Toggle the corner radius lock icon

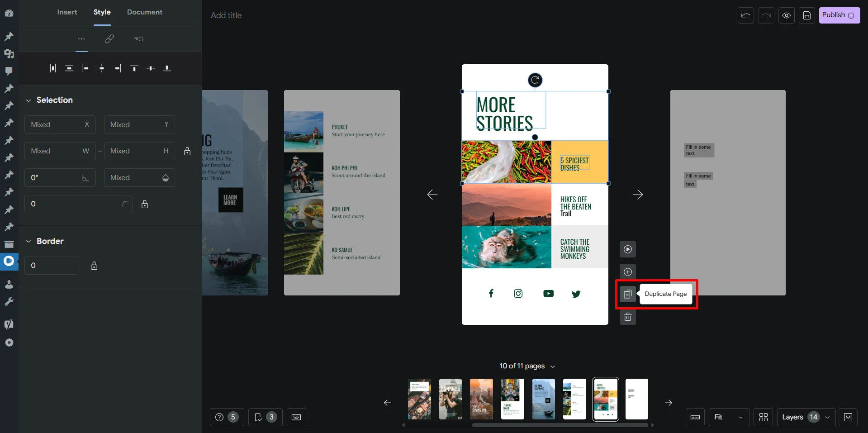144,204
